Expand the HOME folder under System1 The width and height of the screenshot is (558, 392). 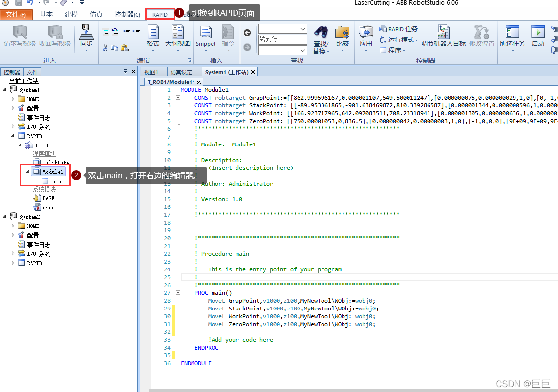[x=13, y=99]
